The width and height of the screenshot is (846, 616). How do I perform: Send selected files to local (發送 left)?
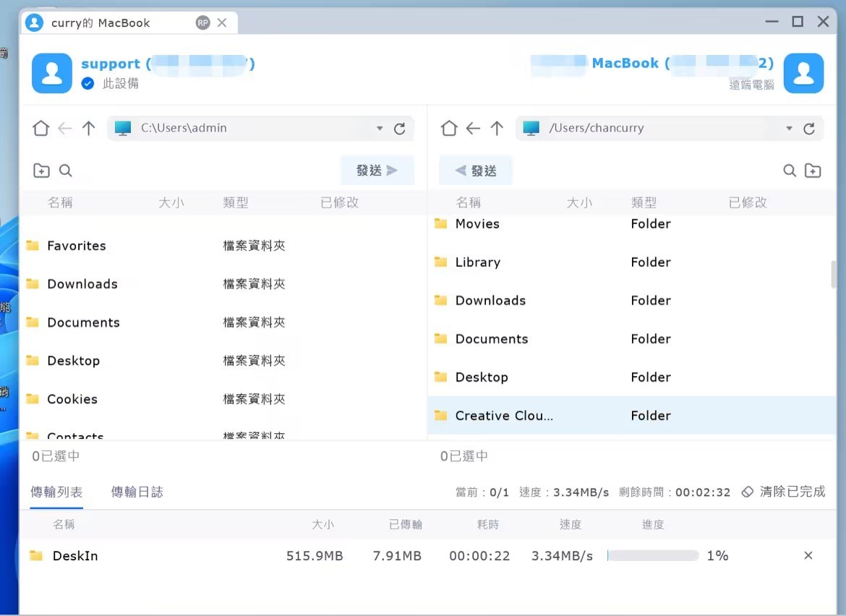[x=475, y=171]
